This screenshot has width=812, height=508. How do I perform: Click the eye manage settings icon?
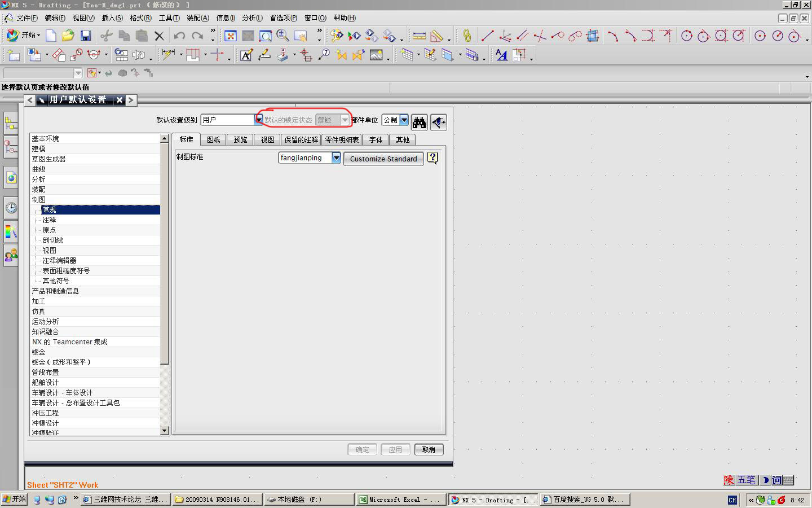pos(438,122)
